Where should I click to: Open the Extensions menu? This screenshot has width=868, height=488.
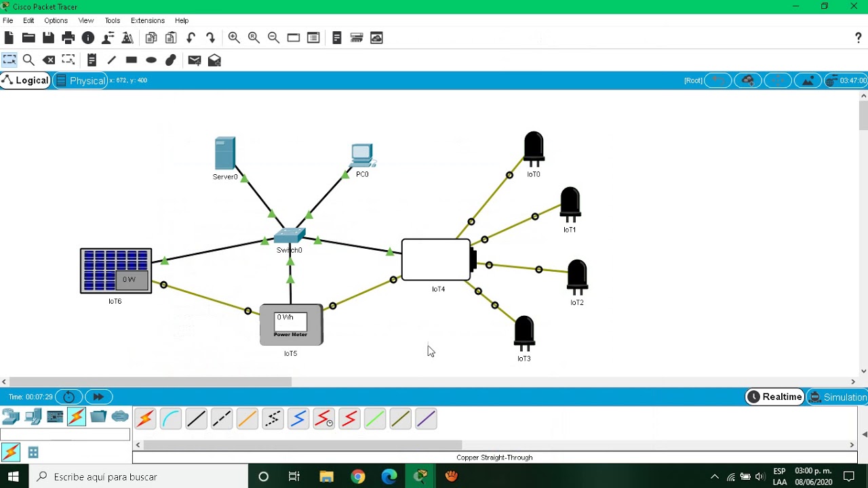point(148,20)
